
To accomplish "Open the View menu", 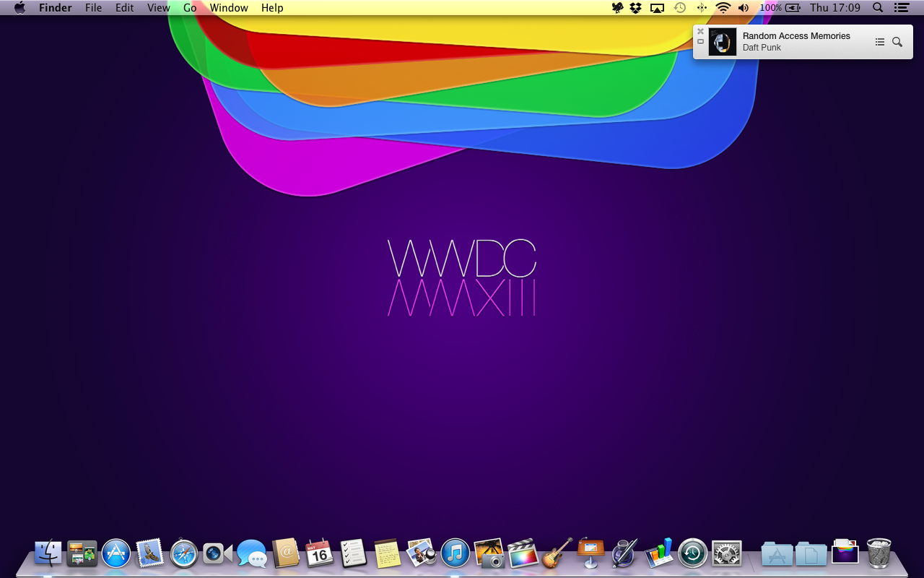I will (x=159, y=8).
